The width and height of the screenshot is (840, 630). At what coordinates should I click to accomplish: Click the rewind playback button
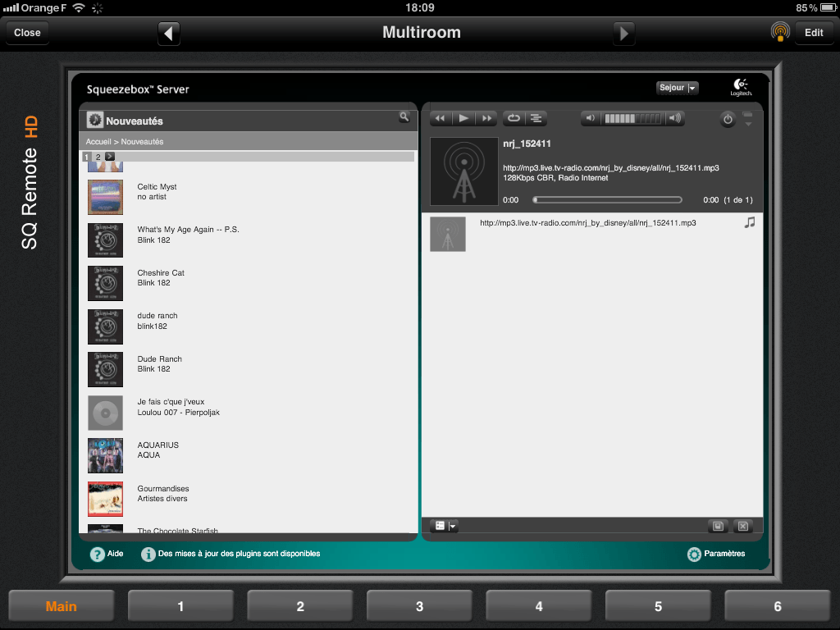click(x=441, y=118)
